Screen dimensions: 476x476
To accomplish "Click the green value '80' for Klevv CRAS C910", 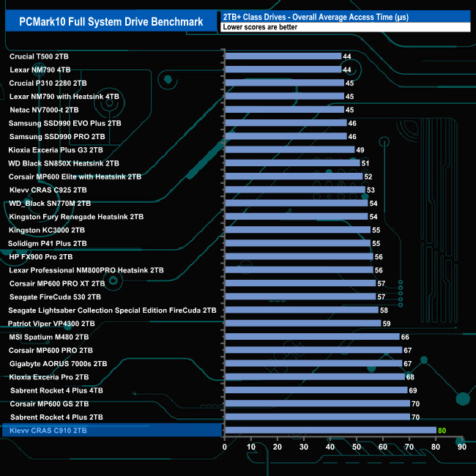I will [442, 431].
